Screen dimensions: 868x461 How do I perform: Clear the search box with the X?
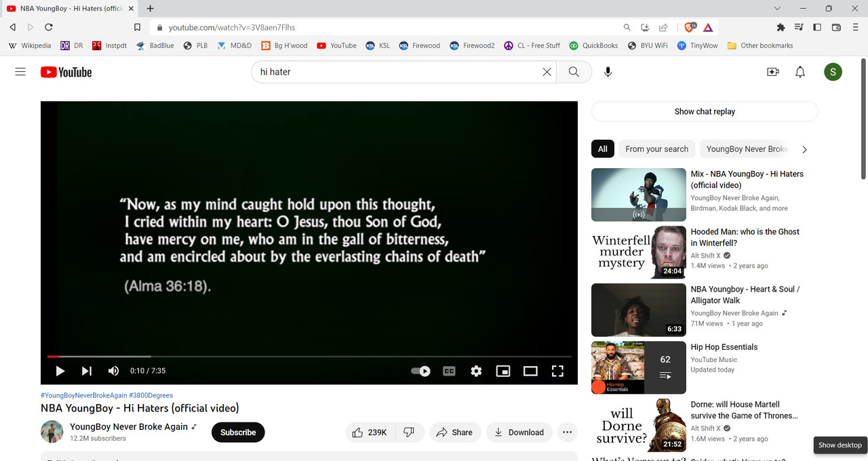(x=547, y=72)
